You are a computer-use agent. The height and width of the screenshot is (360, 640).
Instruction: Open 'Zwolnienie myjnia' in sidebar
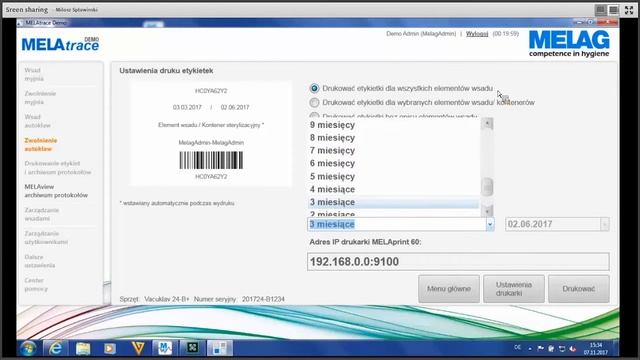40,98
